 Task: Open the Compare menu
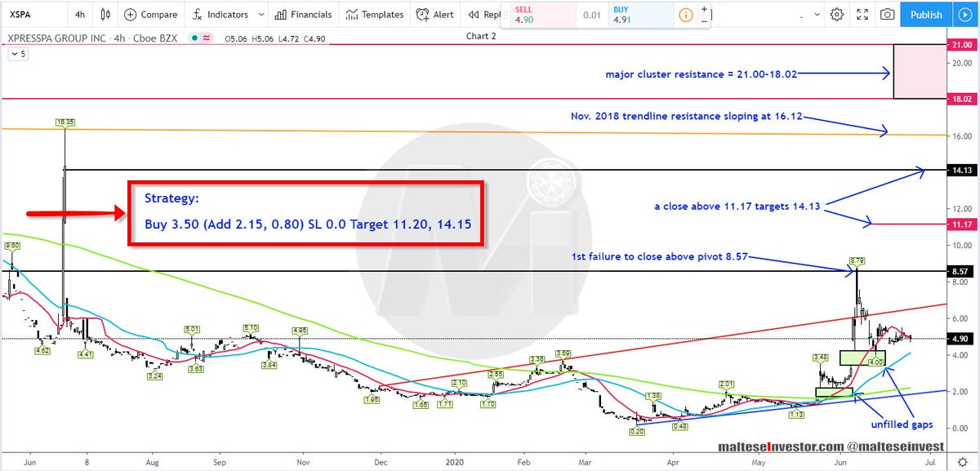[150, 15]
